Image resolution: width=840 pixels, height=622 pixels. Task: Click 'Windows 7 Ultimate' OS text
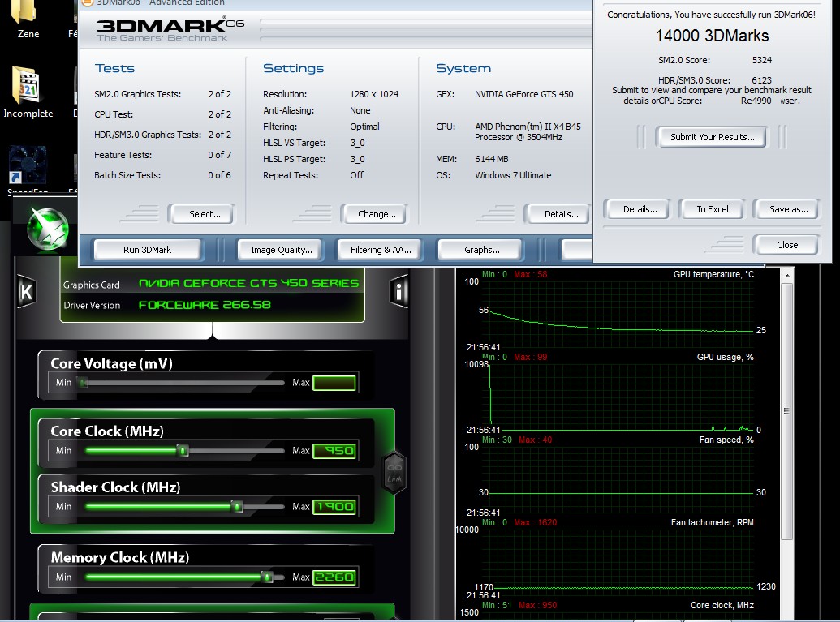click(513, 176)
